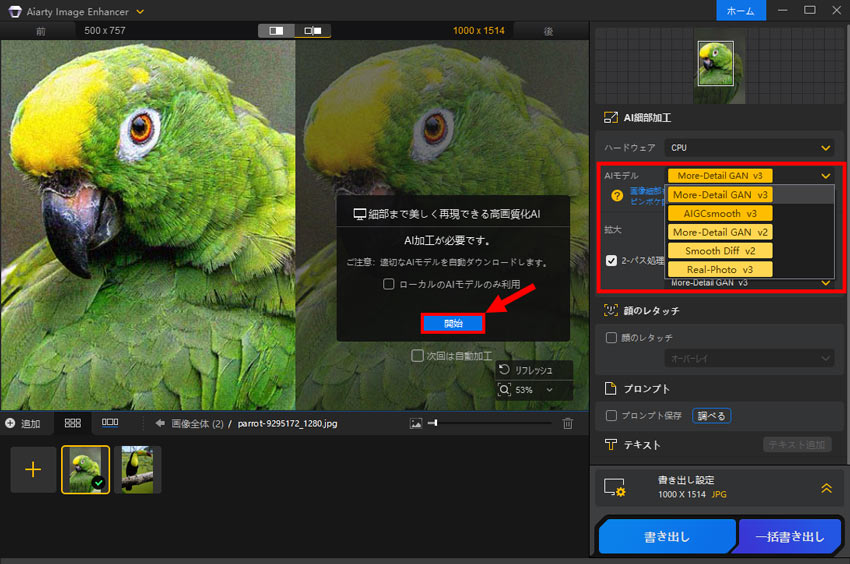Click the 調べる button
850x564 pixels.
pos(712,416)
